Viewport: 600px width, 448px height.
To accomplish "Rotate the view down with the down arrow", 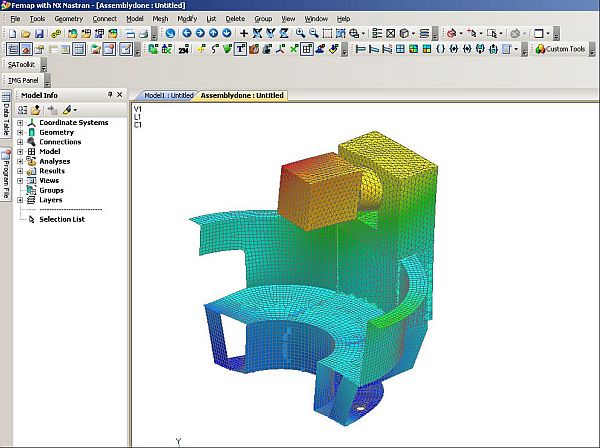I will [x=227, y=33].
